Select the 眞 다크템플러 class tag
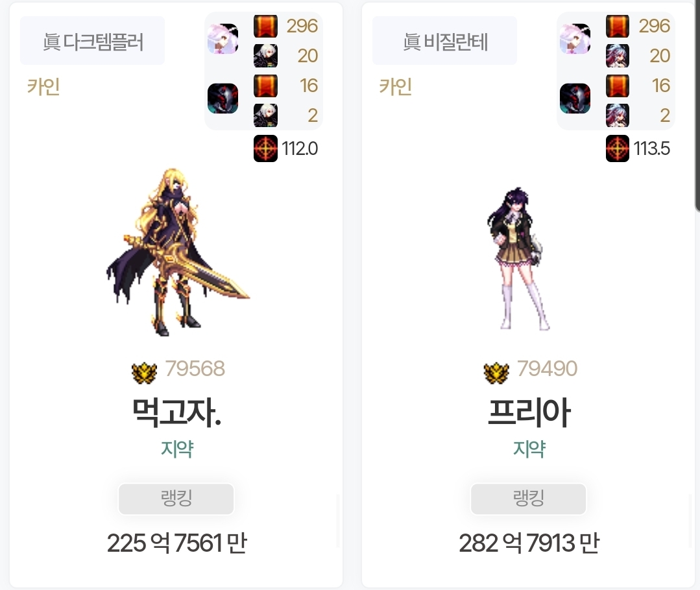The width and height of the screenshot is (700, 590). pos(92,41)
